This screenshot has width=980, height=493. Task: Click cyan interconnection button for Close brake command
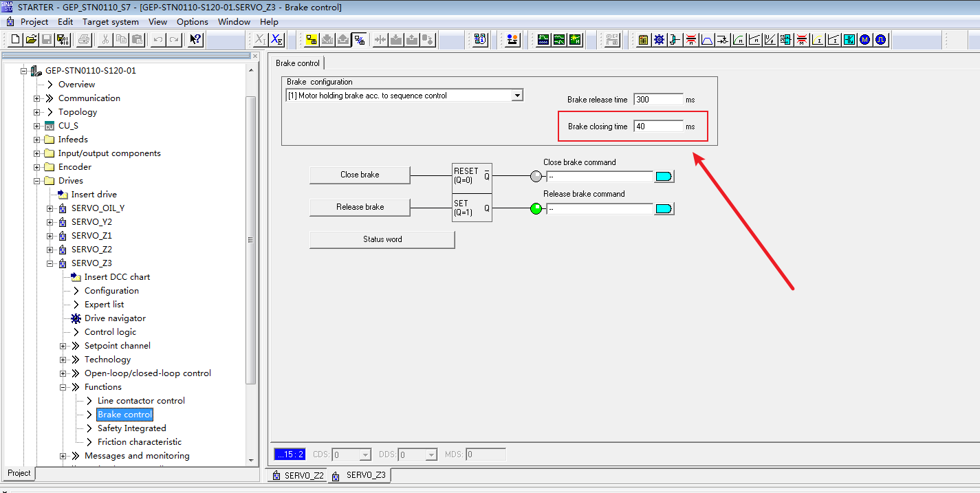coord(664,177)
